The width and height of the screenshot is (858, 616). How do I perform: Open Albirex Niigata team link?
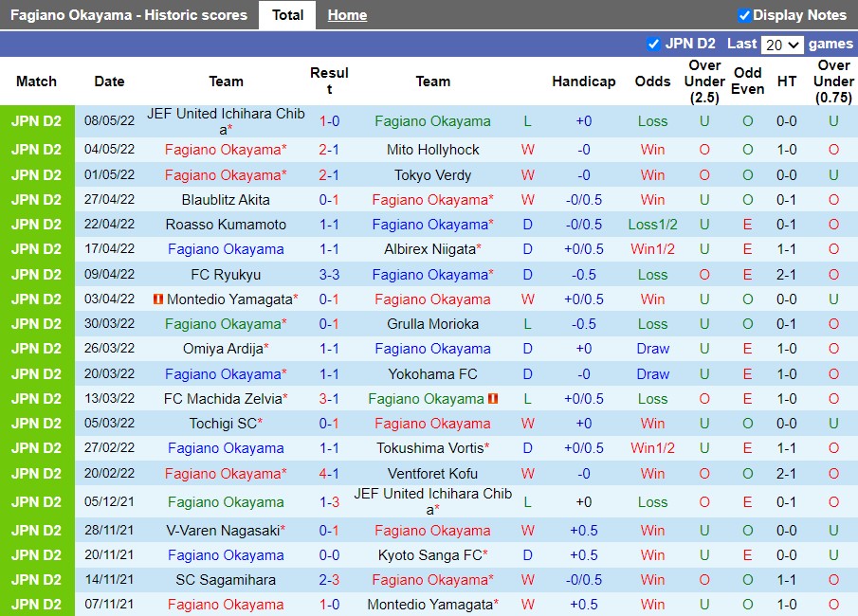[x=429, y=249]
